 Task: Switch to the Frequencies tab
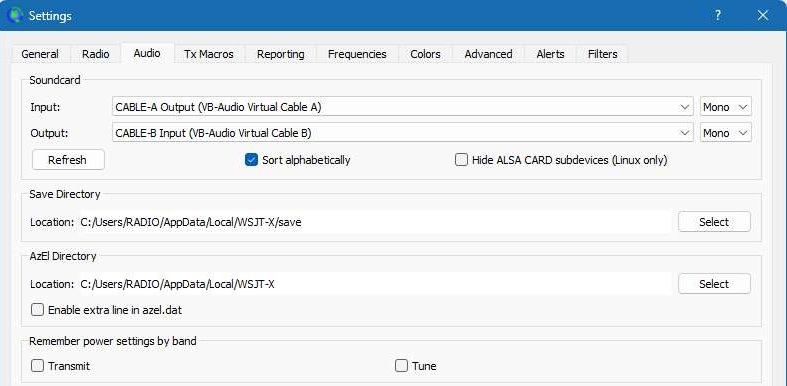tap(357, 54)
